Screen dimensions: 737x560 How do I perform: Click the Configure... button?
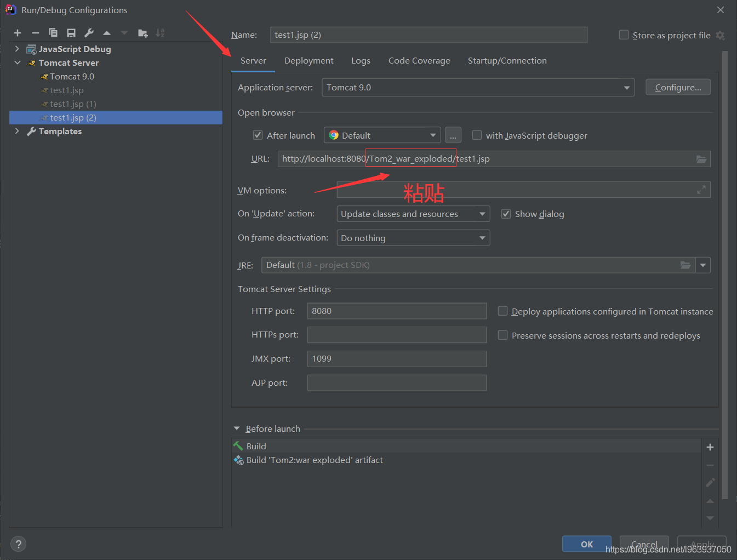point(678,88)
